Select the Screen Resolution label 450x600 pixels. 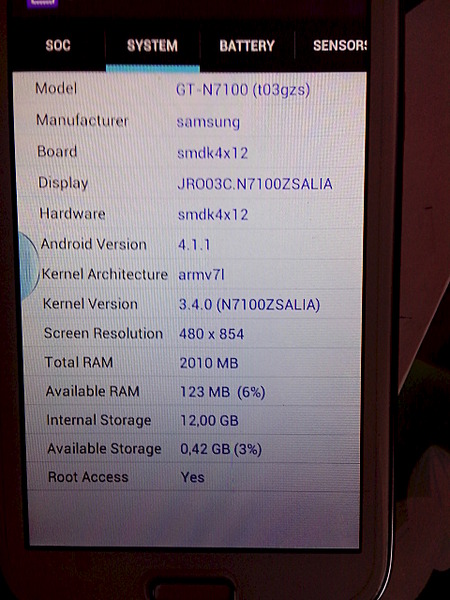pyautogui.click(x=103, y=333)
